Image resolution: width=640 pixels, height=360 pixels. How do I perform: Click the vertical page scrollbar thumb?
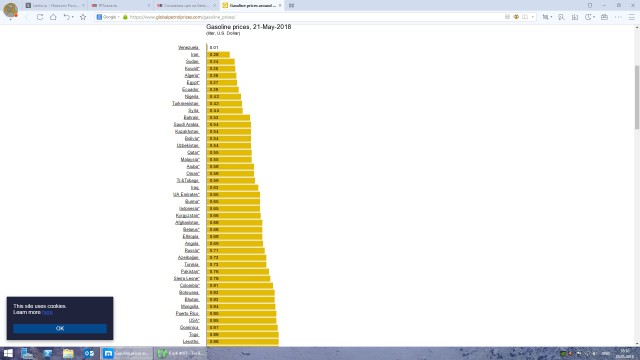coord(637,97)
